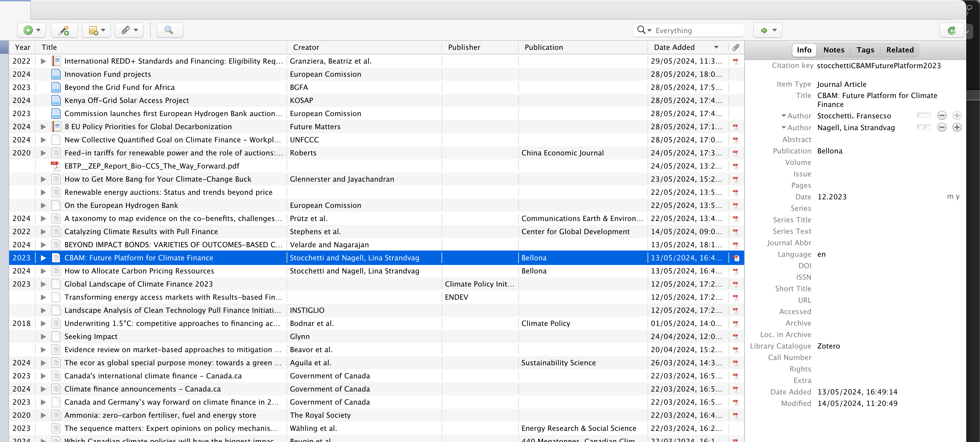Click the Sync with zotero.org icon
Screen dimensions: 980x442
pyautogui.click(x=952, y=30)
